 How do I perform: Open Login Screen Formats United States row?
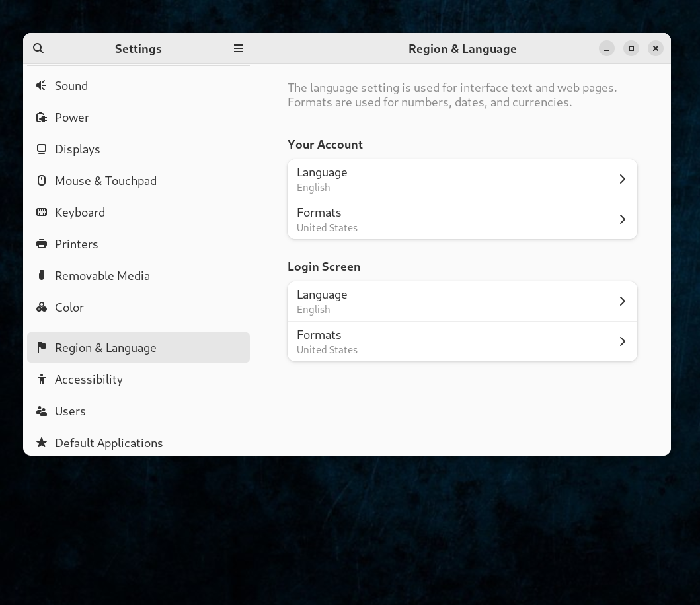coord(462,341)
